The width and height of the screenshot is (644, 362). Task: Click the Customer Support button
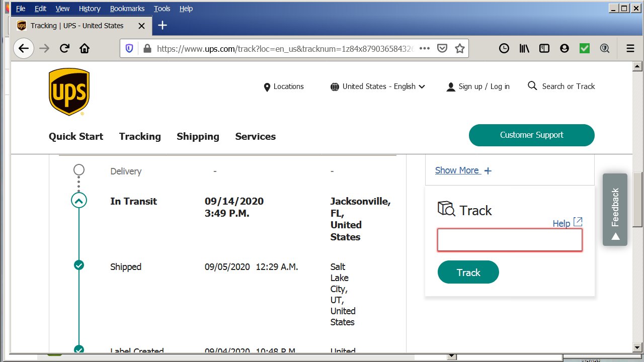[531, 135]
